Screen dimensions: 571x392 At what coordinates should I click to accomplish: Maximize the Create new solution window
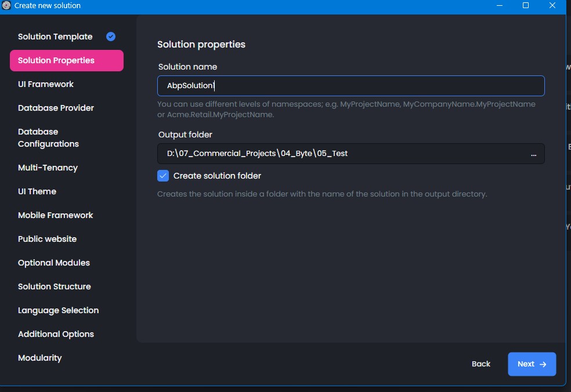coord(526,6)
